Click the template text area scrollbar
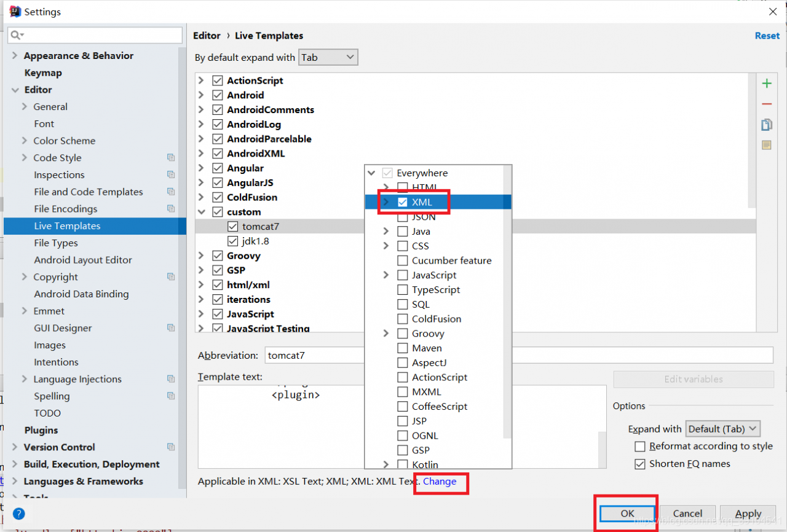This screenshot has height=532, width=787. pyautogui.click(x=603, y=450)
